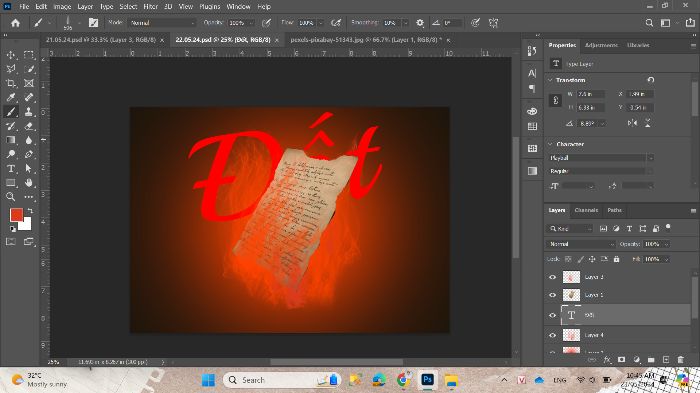This screenshot has width=700, height=393.
Task: Switch to the Adjustments tab
Action: click(x=601, y=45)
